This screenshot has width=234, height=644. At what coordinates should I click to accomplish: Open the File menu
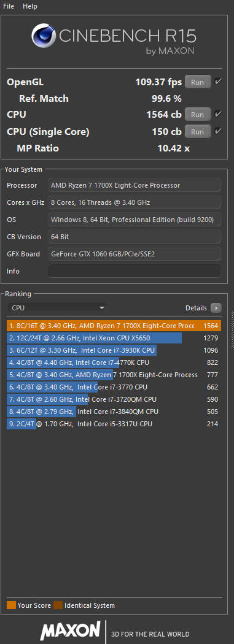pyautogui.click(x=8, y=6)
